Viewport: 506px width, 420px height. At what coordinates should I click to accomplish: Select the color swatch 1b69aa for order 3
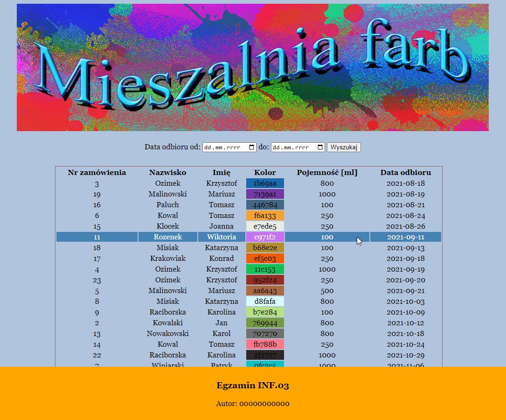click(x=265, y=183)
